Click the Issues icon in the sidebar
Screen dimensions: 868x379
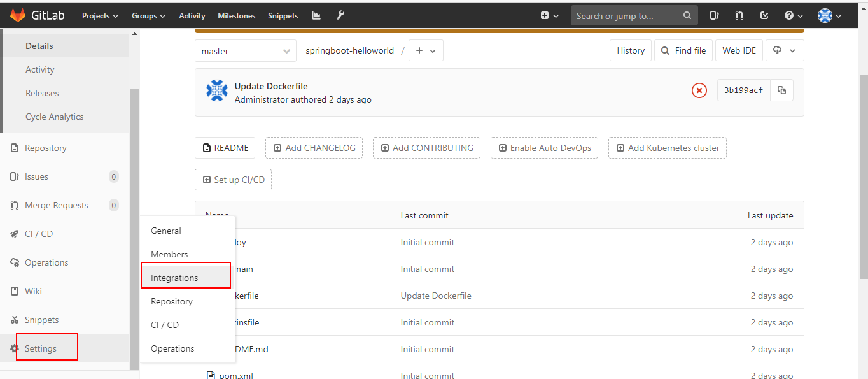pos(15,176)
